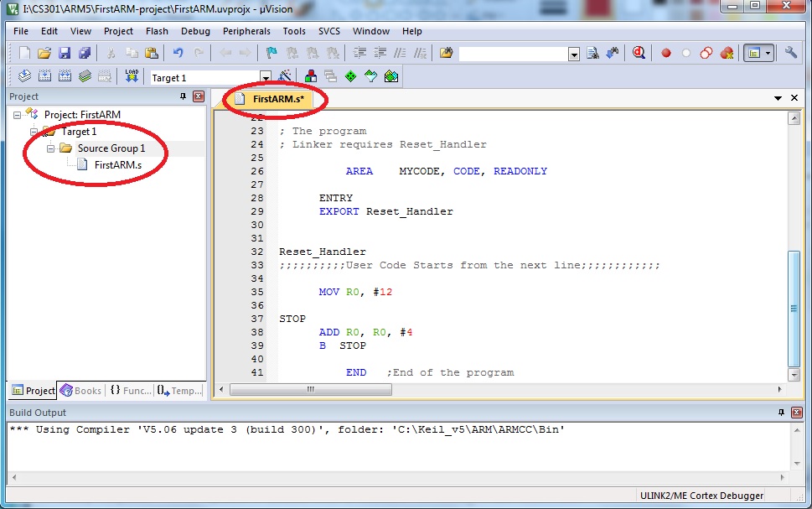Image resolution: width=812 pixels, height=509 pixels.
Task: Open the Debug menu
Action: coord(195,31)
